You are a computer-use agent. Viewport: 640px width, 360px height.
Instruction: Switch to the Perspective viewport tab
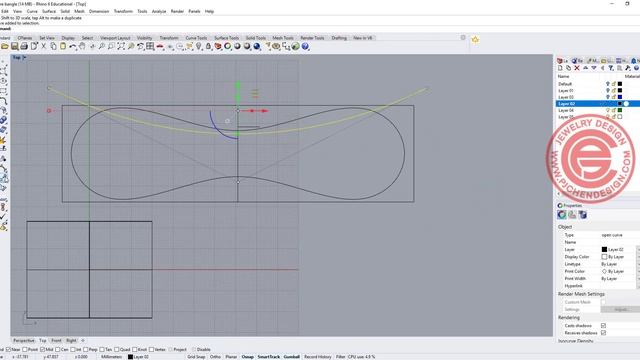pyautogui.click(x=24, y=340)
